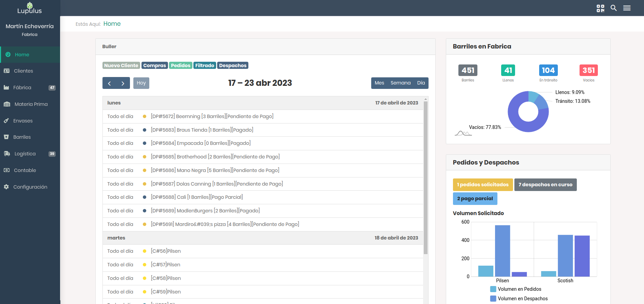Expand the Materia Prima sidebar menu
The image size is (644, 304).
[x=31, y=104]
